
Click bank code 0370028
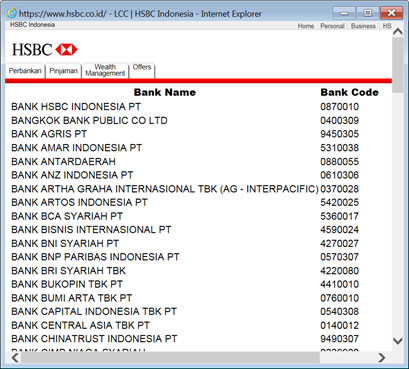[340, 189]
